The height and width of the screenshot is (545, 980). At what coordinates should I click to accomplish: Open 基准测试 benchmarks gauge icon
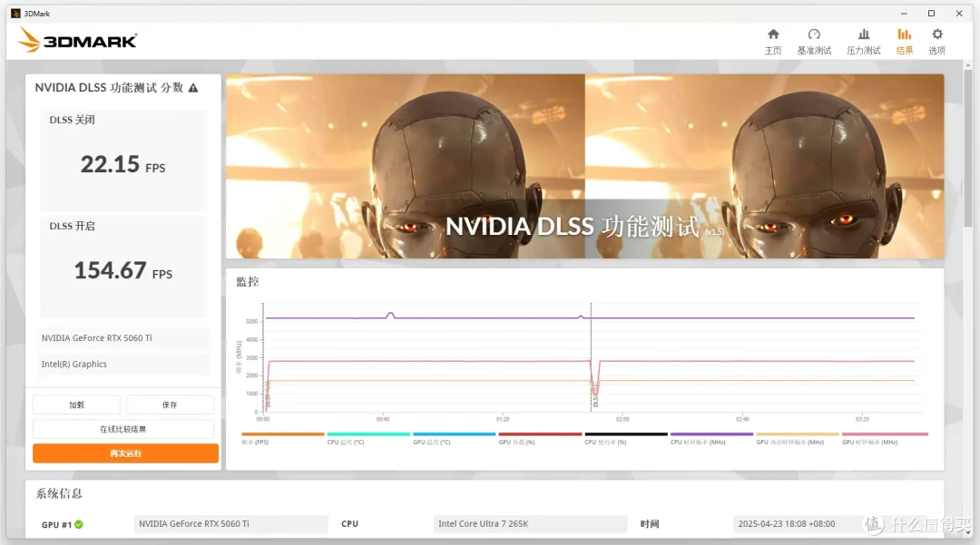(x=814, y=35)
